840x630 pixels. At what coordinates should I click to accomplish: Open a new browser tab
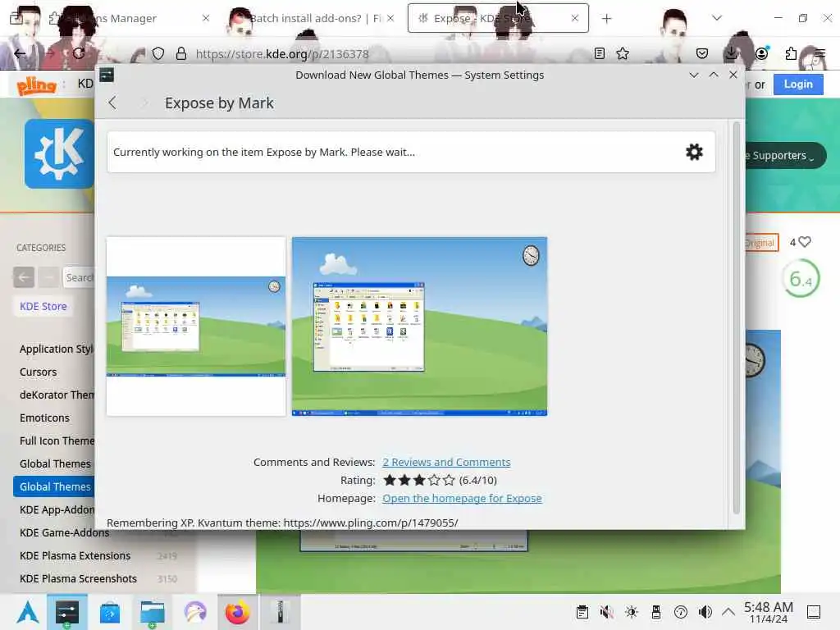606,18
